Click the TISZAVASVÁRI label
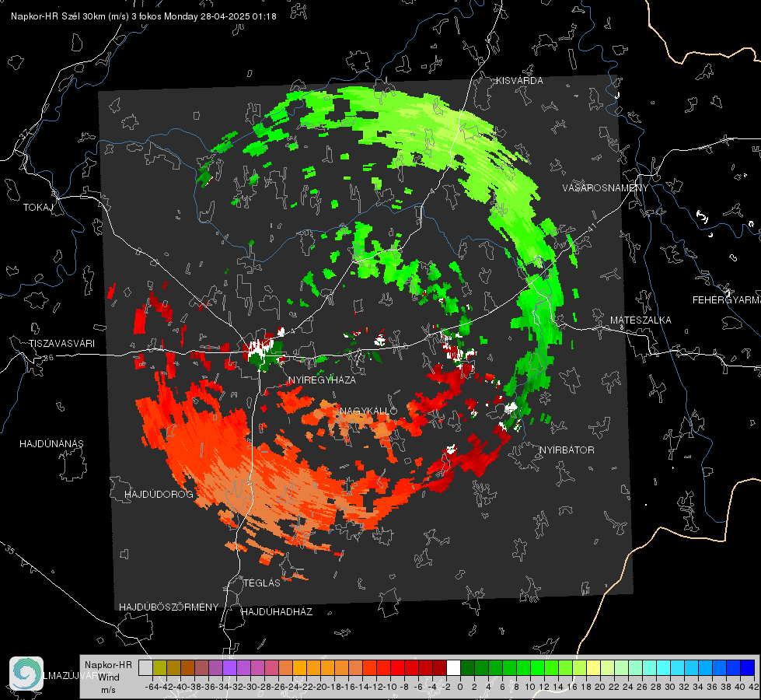 pos(61,344)
